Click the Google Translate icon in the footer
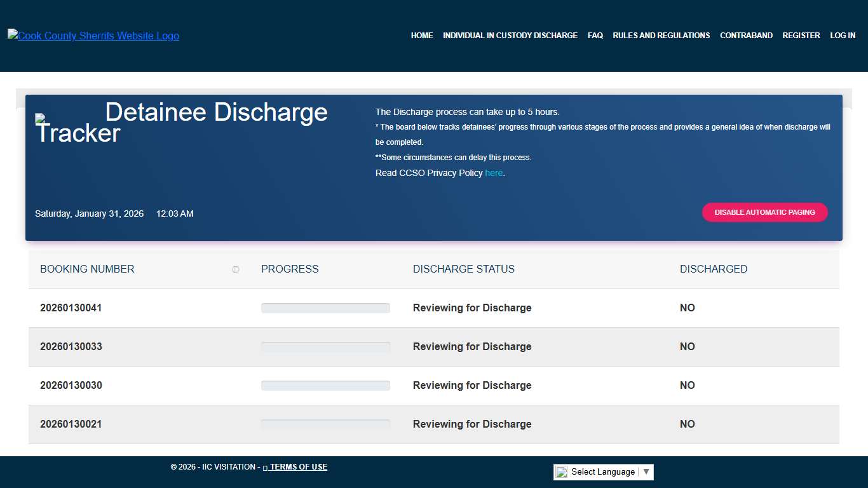 coord(561,471)
